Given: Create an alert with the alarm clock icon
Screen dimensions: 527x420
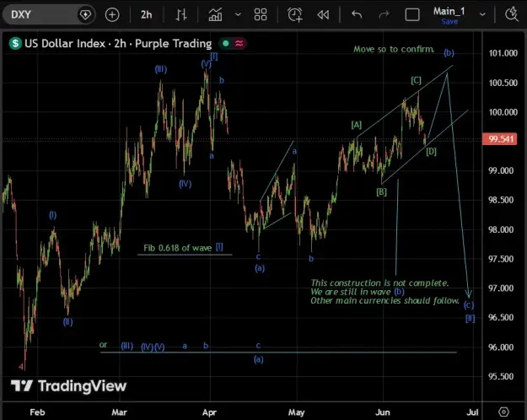Looking at the screenshot, I should coord(295,15).
